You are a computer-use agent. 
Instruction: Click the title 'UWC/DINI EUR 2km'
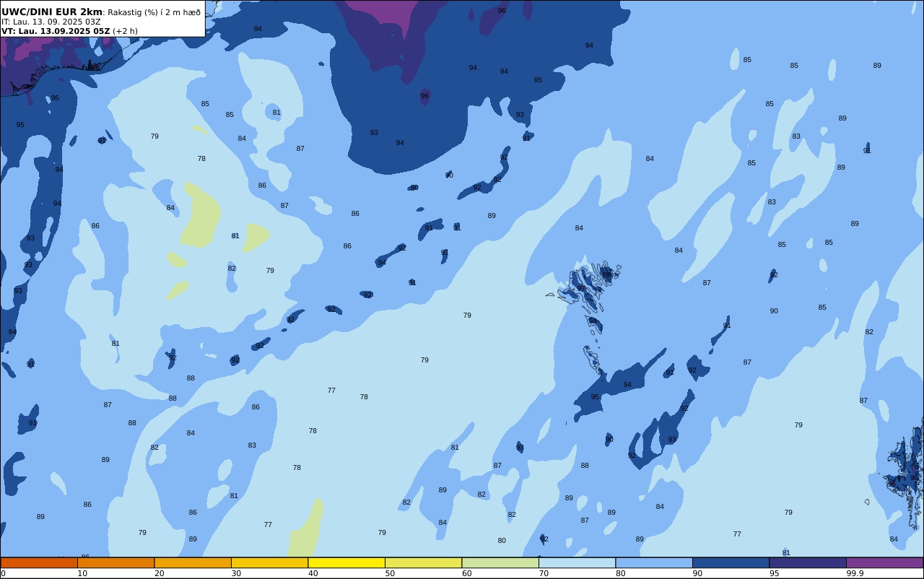[52, 12]
